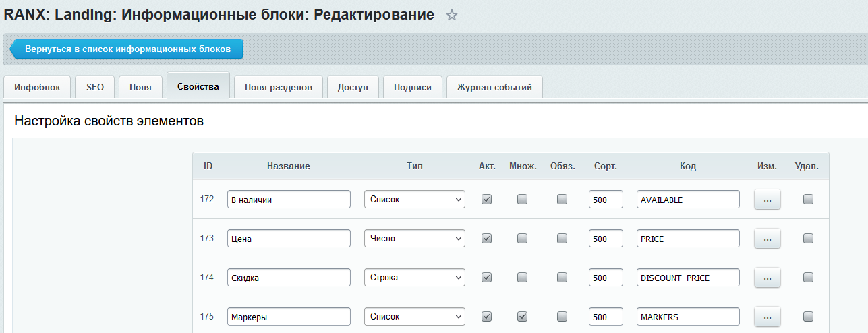
Task: Open edit dialog for AVAILABLE property
Action: pyautogui.click(x=767, y=200)
